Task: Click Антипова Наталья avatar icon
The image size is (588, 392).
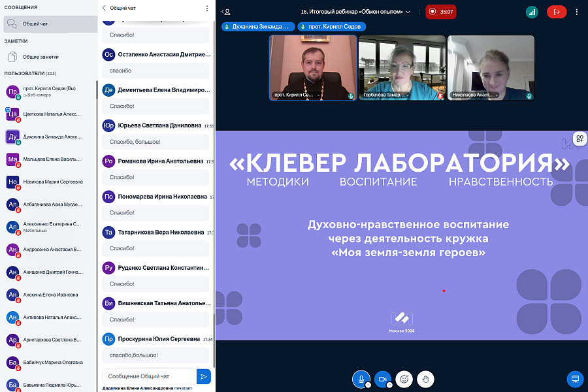Action: pos(13,318)
